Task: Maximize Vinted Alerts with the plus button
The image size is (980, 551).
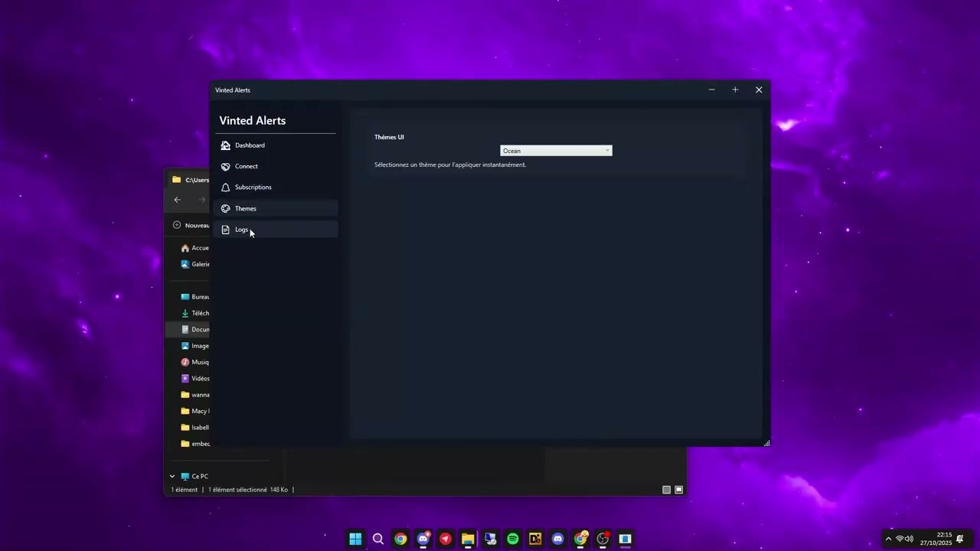Action: 735,90
